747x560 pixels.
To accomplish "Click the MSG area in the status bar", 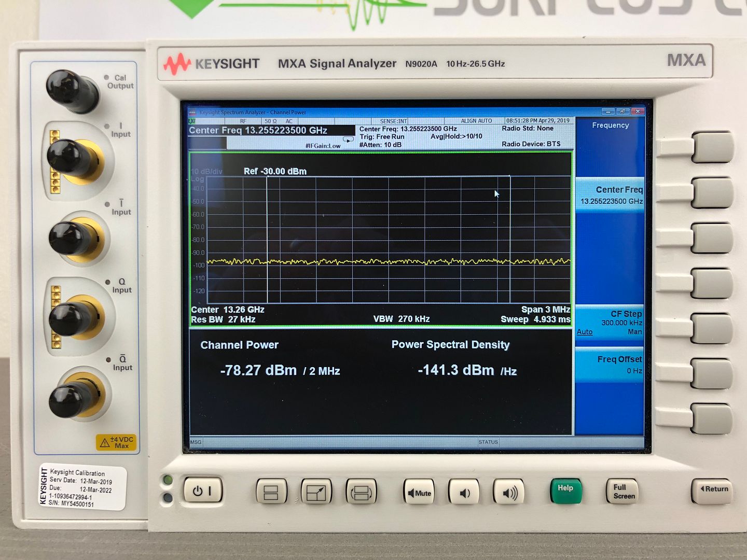I will [196, 442].
